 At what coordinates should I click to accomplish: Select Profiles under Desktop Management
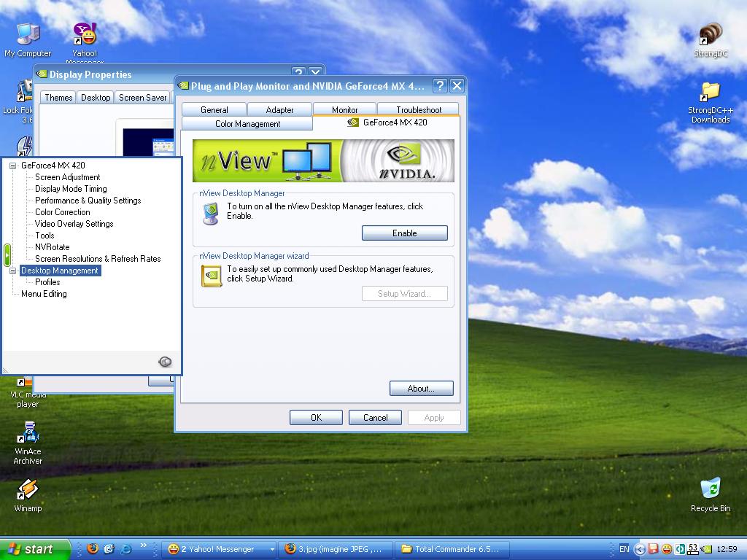tap(47, 282)
